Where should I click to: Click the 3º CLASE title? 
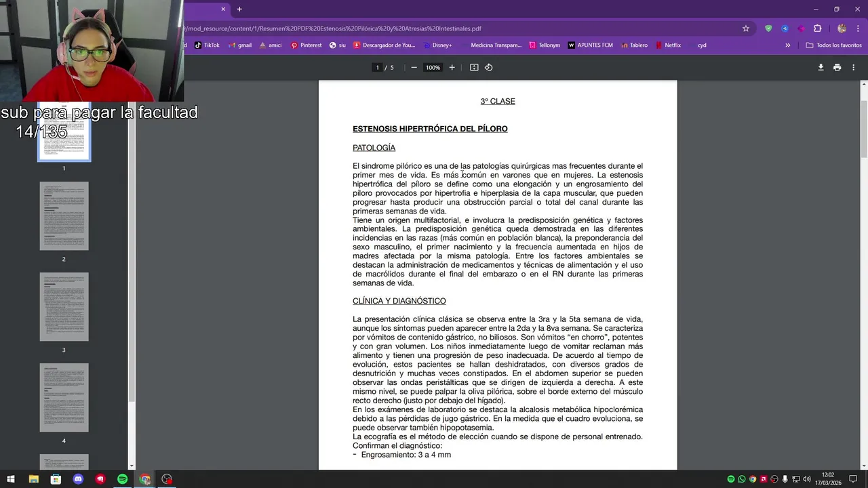coord(498,102)
